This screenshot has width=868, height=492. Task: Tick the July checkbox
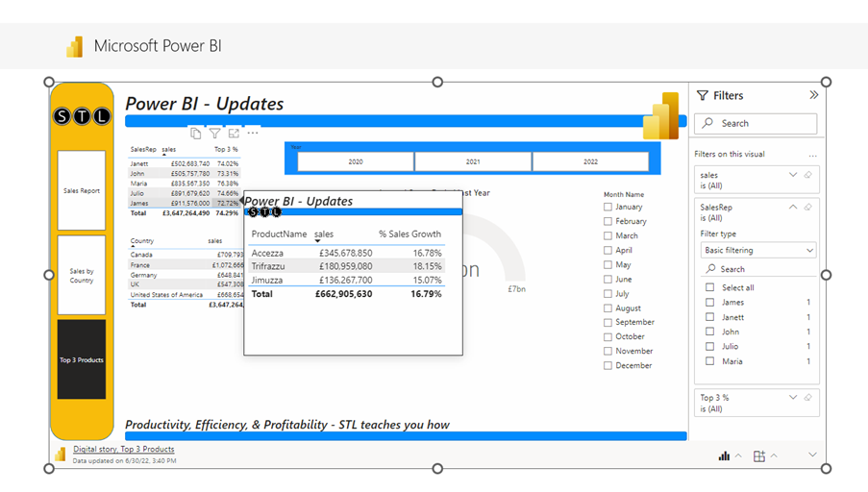[x=608, y=293]
